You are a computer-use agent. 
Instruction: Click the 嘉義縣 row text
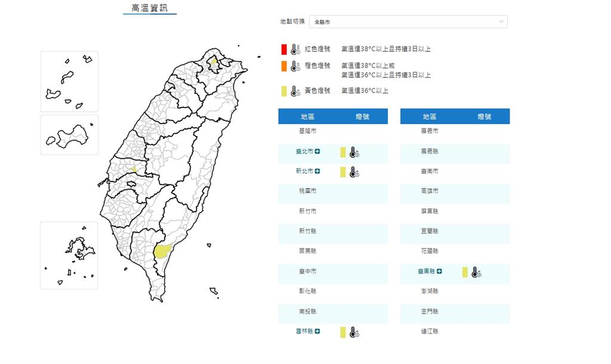tap(430, 151)
